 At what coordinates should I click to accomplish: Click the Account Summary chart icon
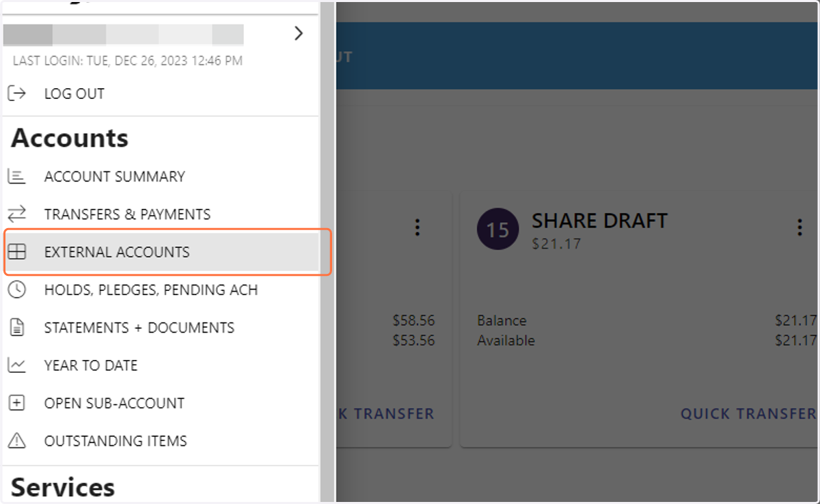16,176
